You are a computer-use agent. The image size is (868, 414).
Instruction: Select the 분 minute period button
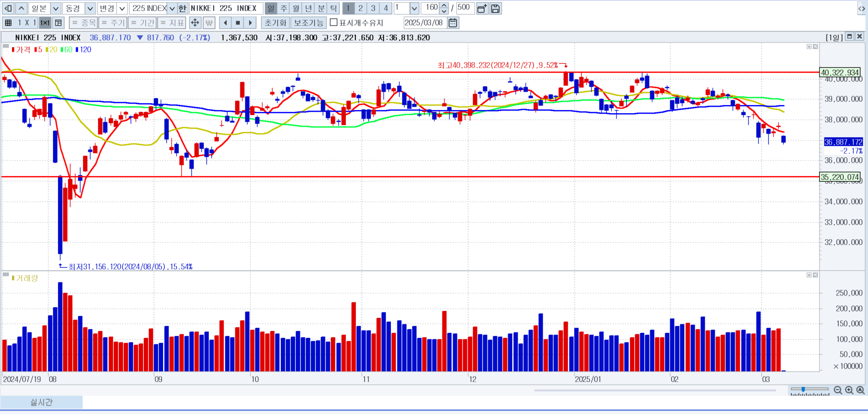(321, 9)
